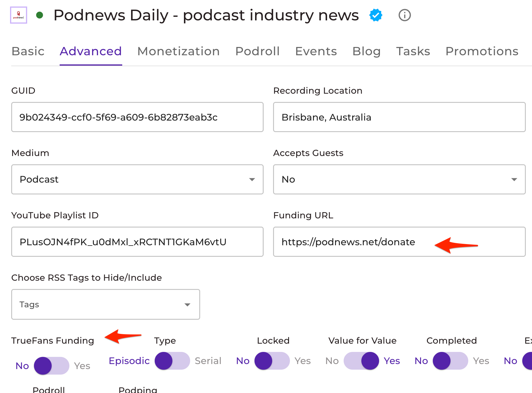Click the "YouTube Playlist ID" label
The width and height of the screenshot is (532, 393).
pos(55,215)
